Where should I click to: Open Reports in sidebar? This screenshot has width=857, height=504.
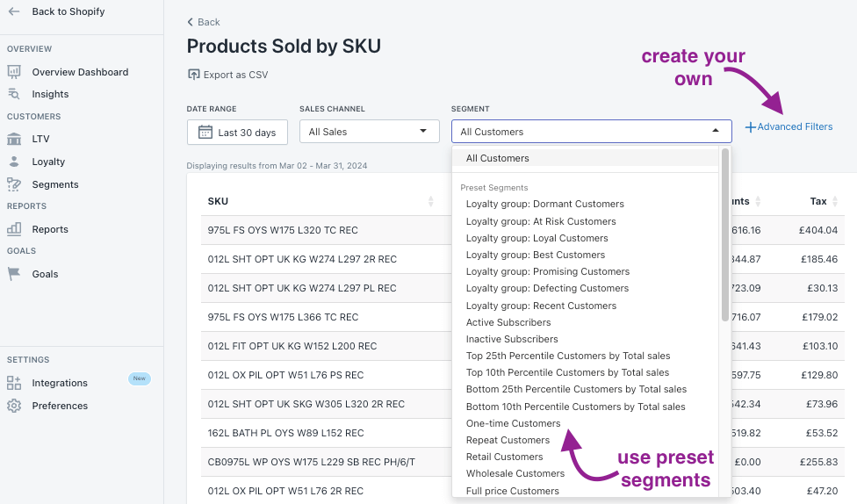50,229
